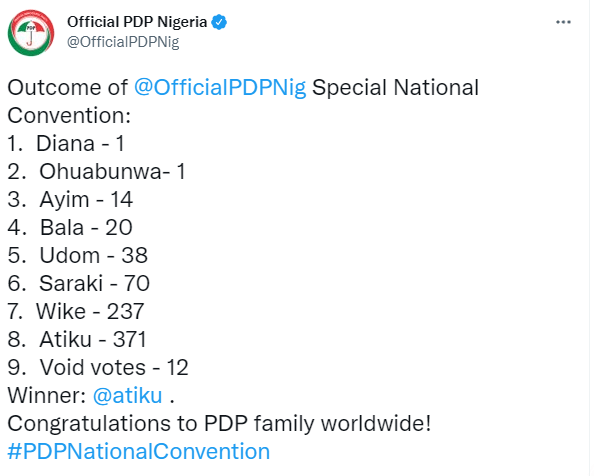Open the @atiku mention link

(x=127, y=396)
